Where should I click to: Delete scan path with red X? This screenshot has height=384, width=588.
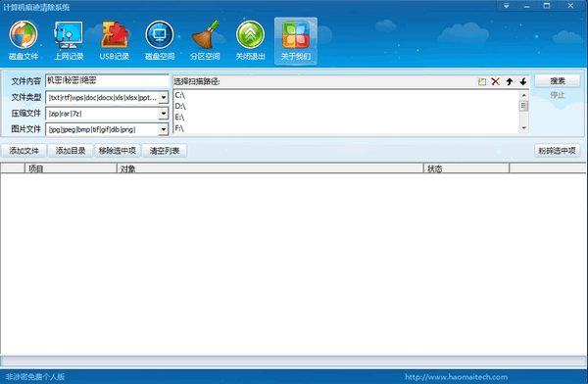(495, 81)
